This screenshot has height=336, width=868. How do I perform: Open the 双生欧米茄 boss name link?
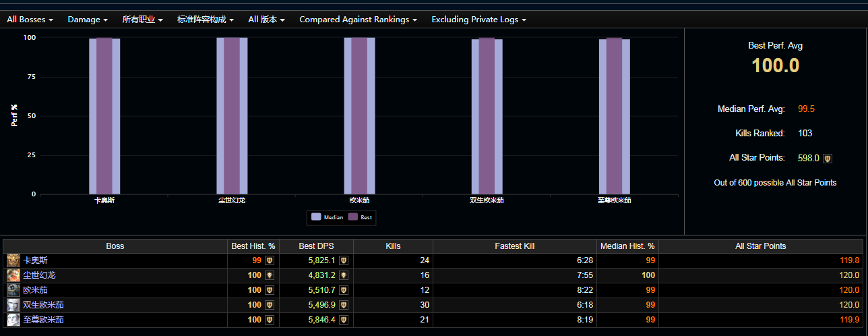tap(43, 305)
